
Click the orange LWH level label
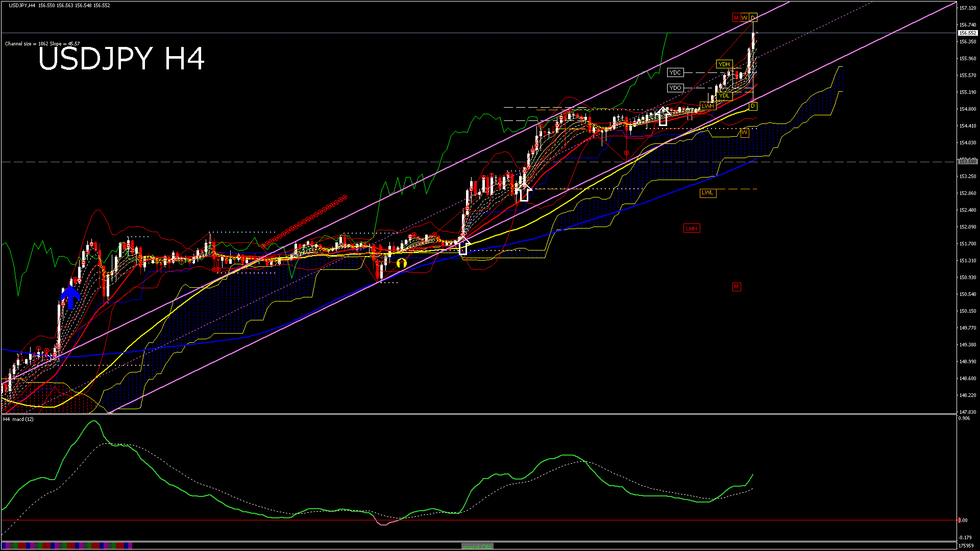[x=707, y=106]
